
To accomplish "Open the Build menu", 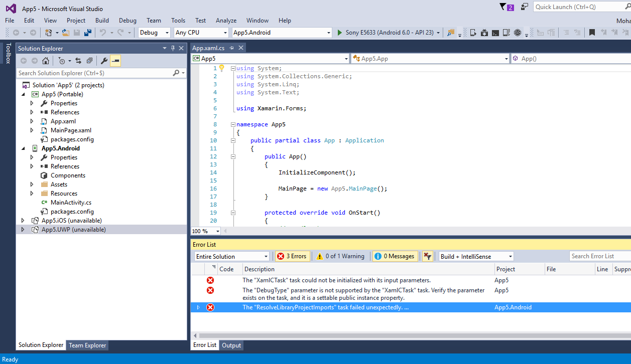I will point(102,21).
